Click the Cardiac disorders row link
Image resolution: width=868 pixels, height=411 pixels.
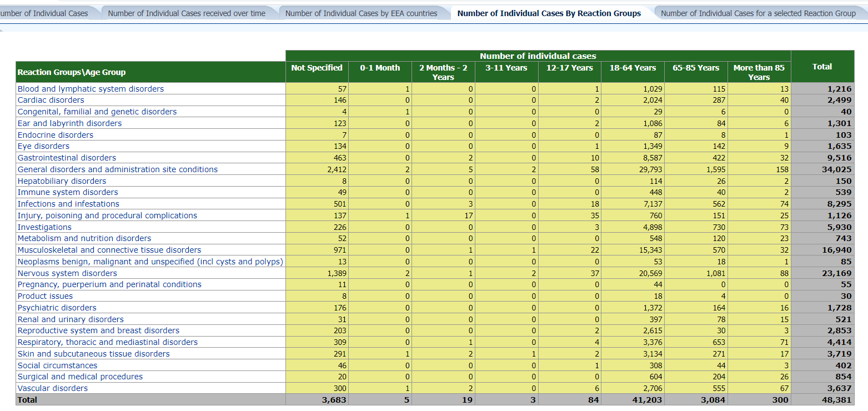(51, 100)
